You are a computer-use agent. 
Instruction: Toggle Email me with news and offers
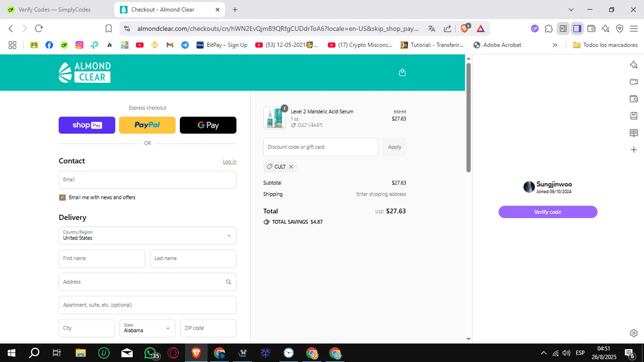(62, 198)
